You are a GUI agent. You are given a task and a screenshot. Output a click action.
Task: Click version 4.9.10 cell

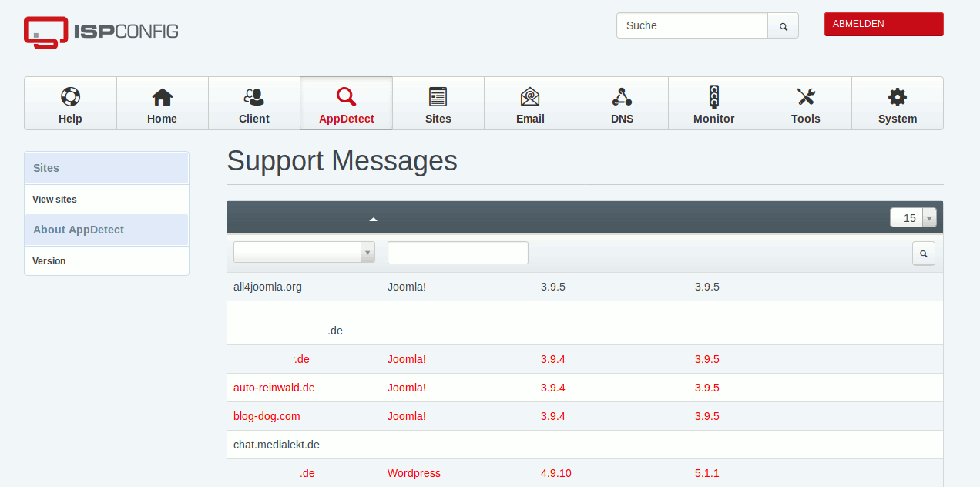pyautogui.click(x=556, y=473)
